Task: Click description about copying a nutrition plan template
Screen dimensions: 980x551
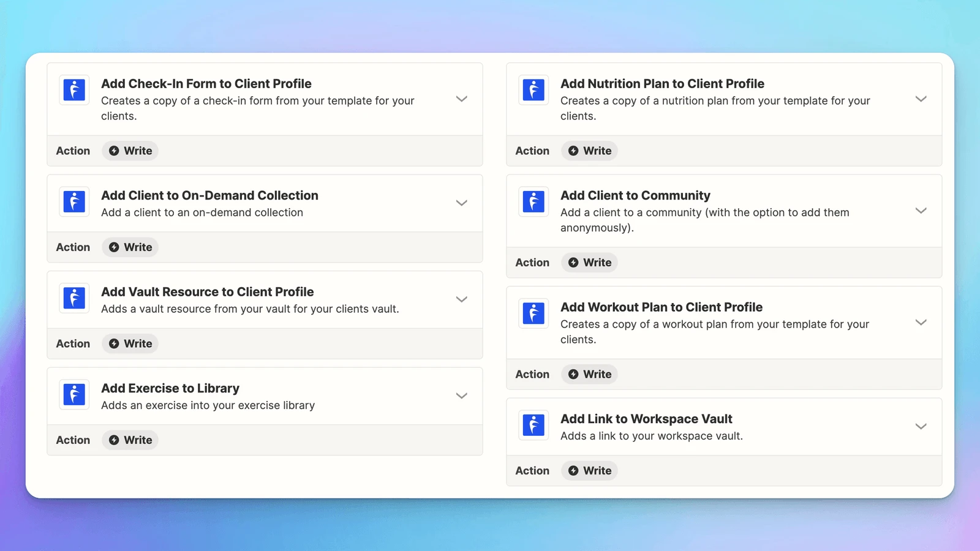Action: pos(715,108)
